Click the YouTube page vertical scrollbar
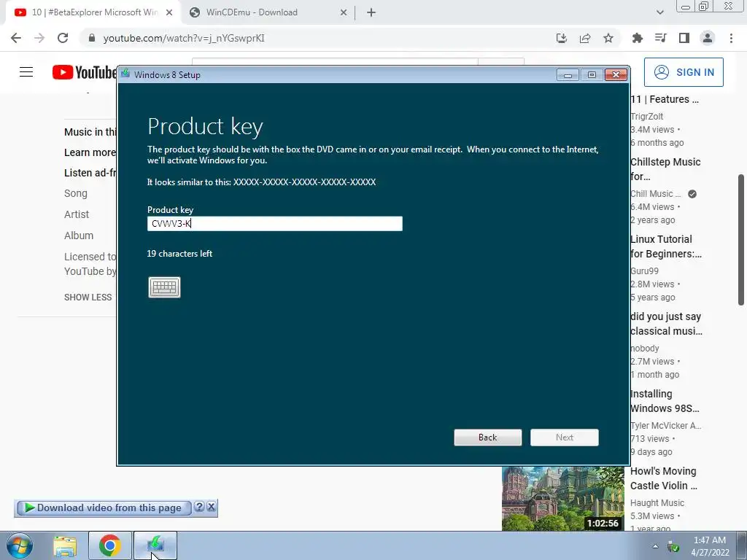The height and width of the screenshot is (560, 747). pos(741,239)
